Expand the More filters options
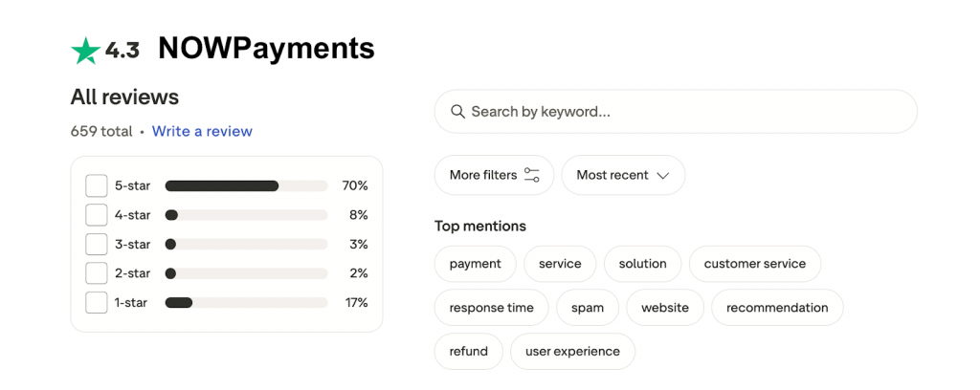 (494, 175)
